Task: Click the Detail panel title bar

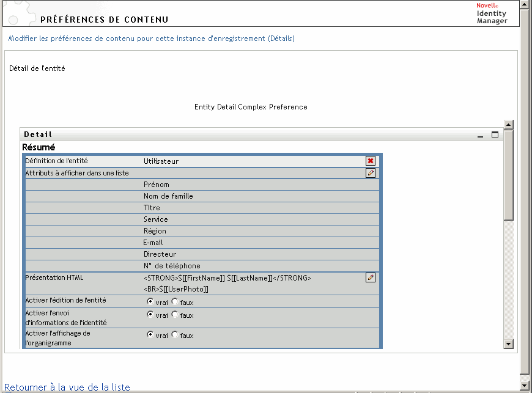Action: coord(245,134)
